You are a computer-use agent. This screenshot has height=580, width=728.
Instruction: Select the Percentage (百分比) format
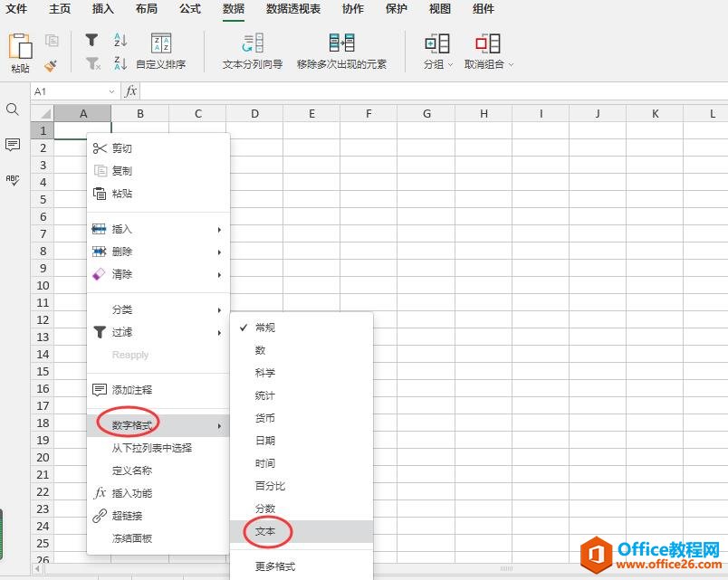click(302, 486)
